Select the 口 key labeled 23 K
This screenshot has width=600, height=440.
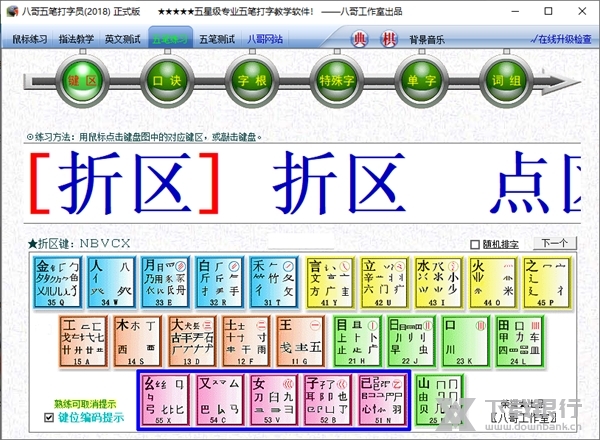click(x=466, y=341)
